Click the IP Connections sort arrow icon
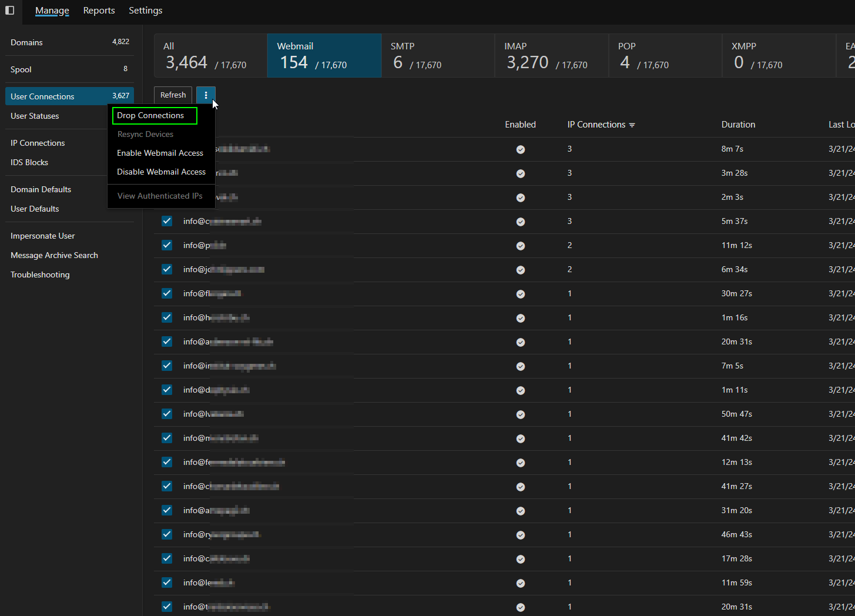The width and height of the screenshot is (855, 616). [632, 125]
